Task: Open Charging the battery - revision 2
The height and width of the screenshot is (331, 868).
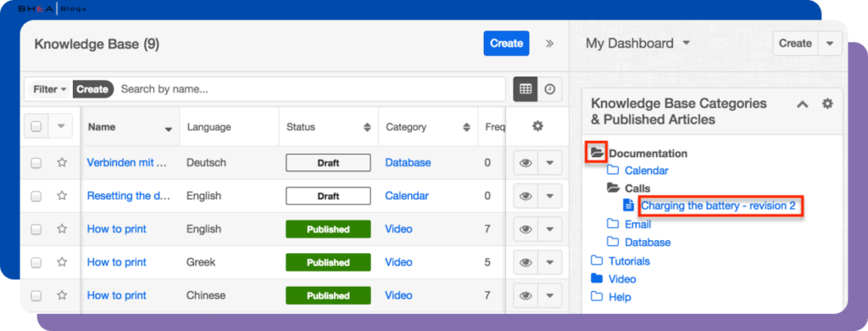Action: [x=718, y=205]
